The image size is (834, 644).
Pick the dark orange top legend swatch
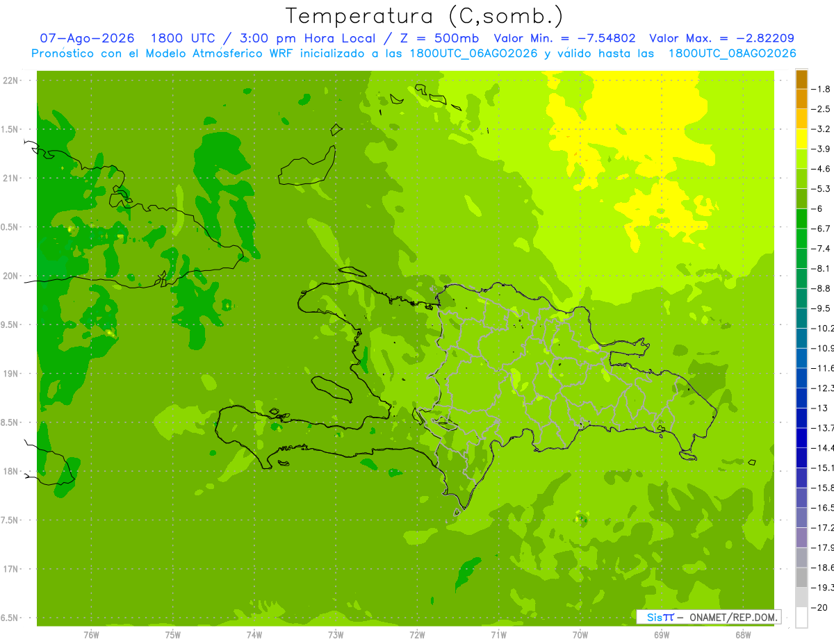(802, 79)
